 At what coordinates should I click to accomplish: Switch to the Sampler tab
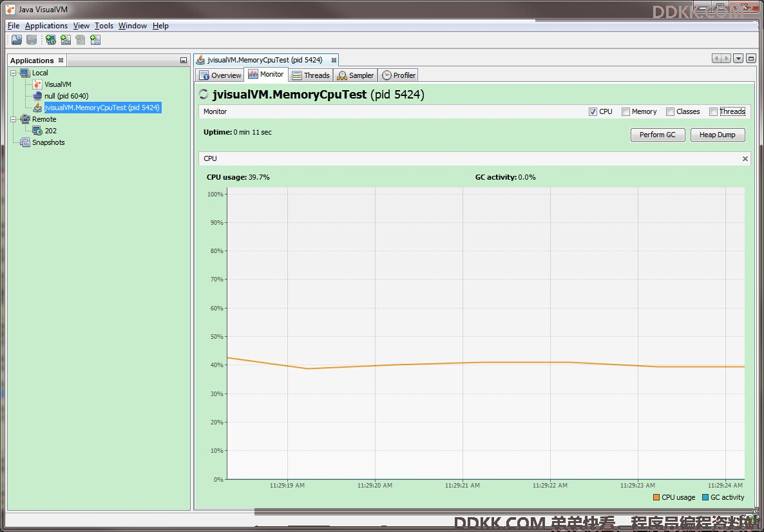tap(356, 75)
